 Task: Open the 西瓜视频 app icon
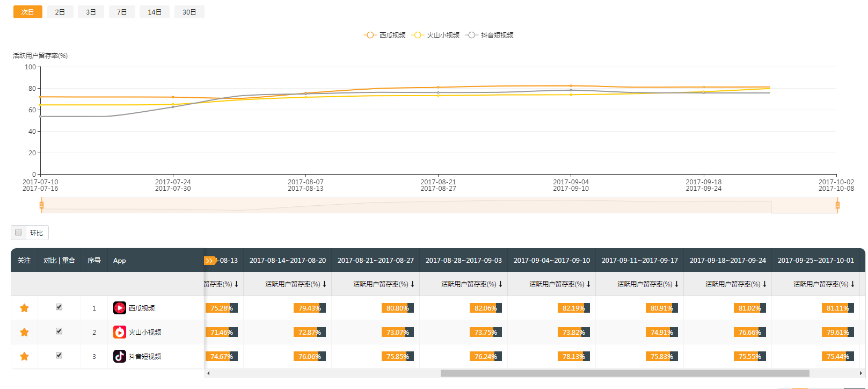pos(120,308)
